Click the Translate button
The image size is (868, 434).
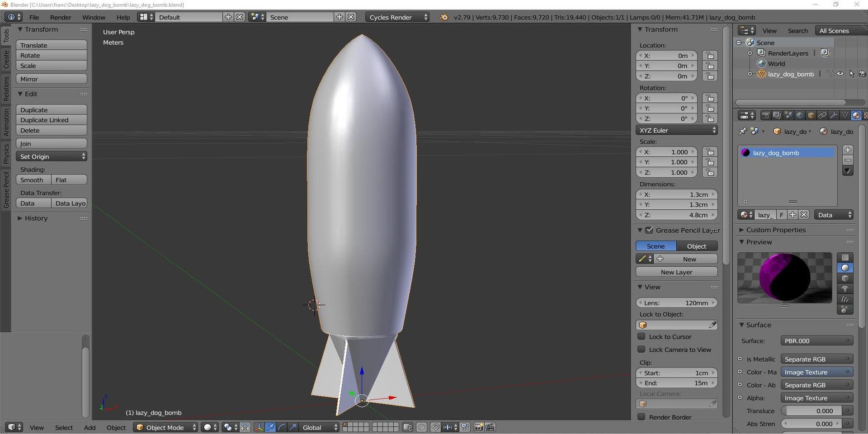point(51,45)
